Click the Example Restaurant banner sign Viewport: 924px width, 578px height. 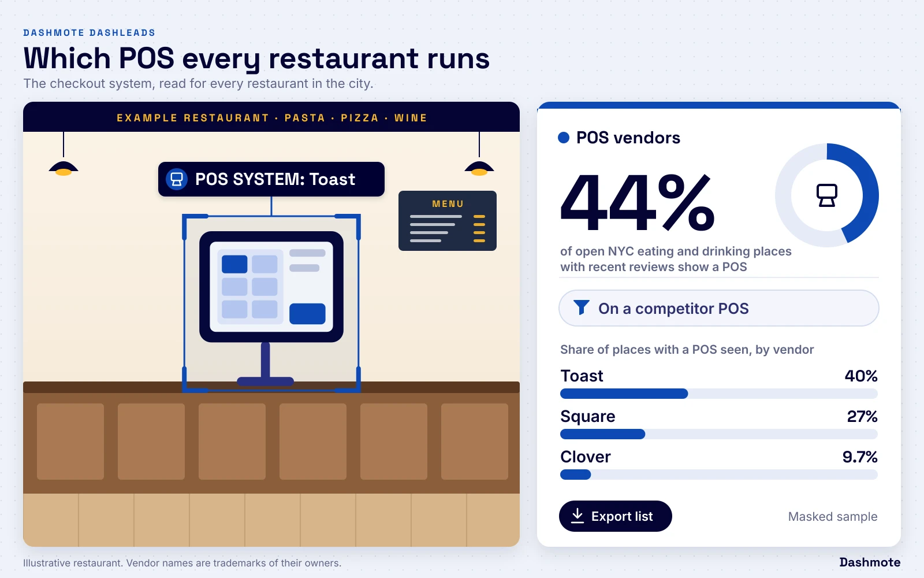click(x=271, y=117)
